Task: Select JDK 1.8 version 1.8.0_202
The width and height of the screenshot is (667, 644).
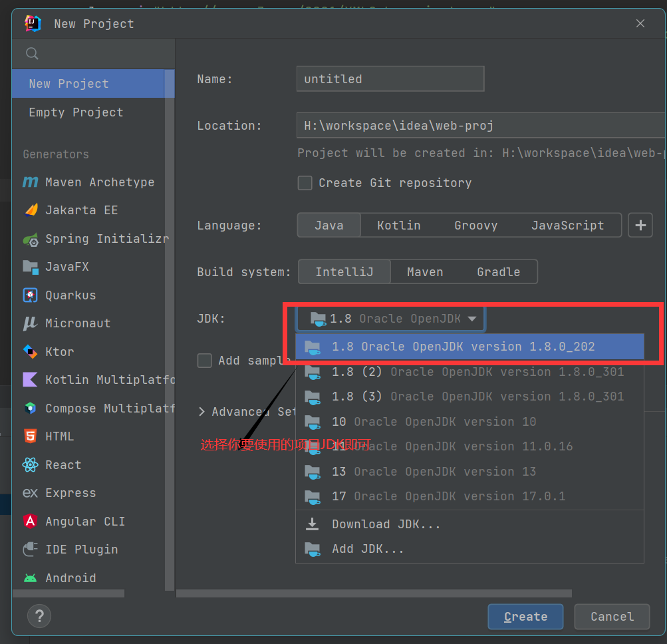Action: tap(469, 347)
